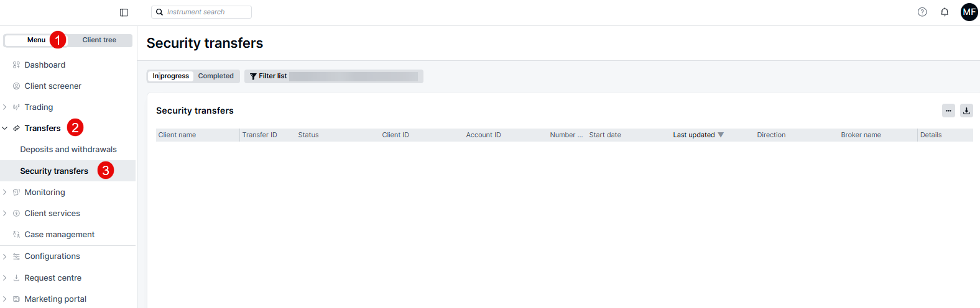Click the Dashboard sidebar icon

point(16,65)
